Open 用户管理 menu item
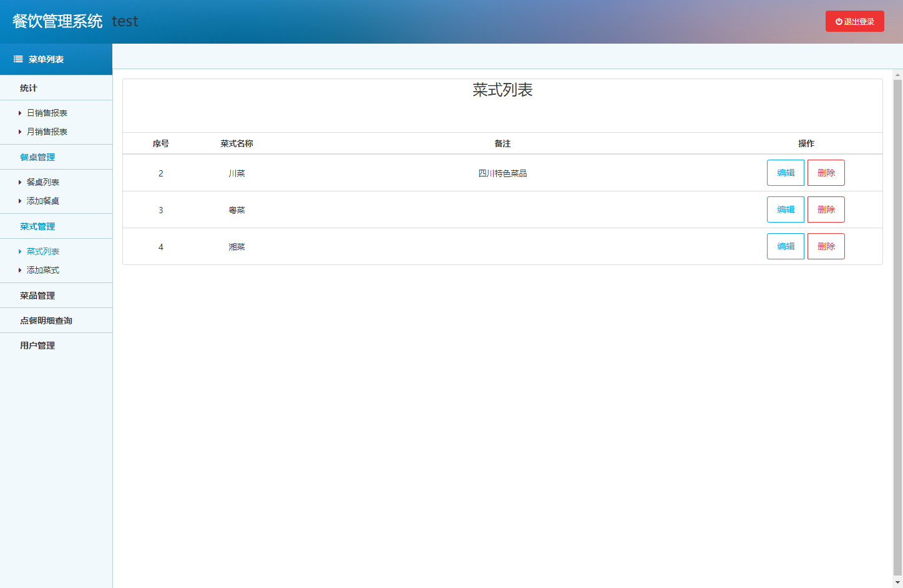The image size is (903, 588). pos(37,346)
